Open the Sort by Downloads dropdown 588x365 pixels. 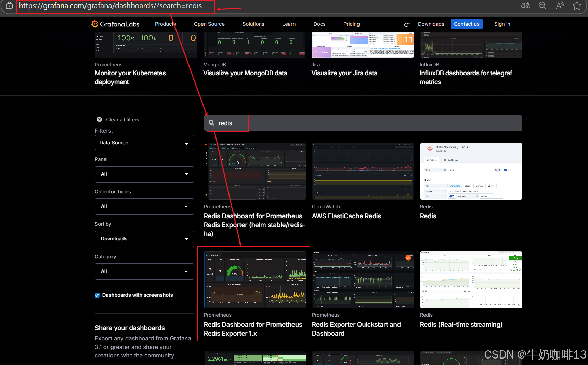[144, 239]
